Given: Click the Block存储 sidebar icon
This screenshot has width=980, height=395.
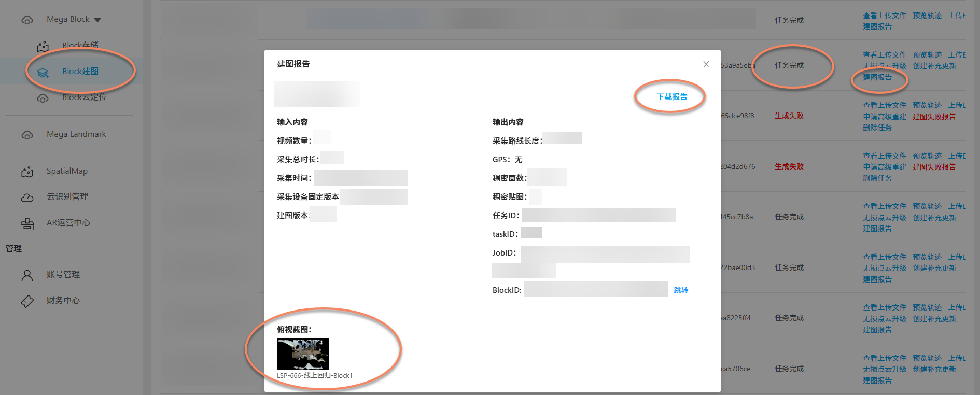Looking at the screenshot, I should (43, 47).
